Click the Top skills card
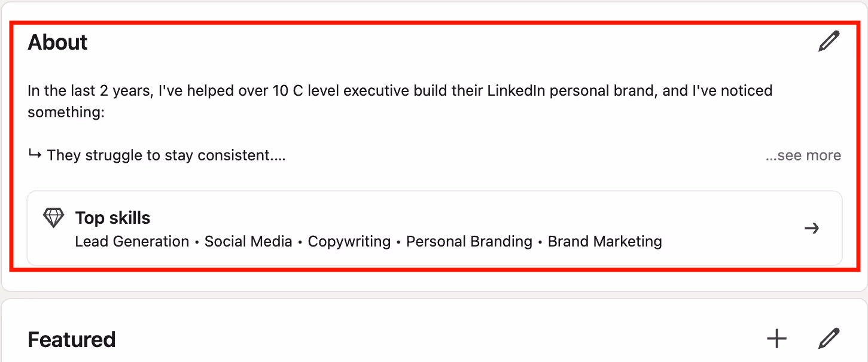The width and height of the screenshot is (868, 362). click(434, 228)
